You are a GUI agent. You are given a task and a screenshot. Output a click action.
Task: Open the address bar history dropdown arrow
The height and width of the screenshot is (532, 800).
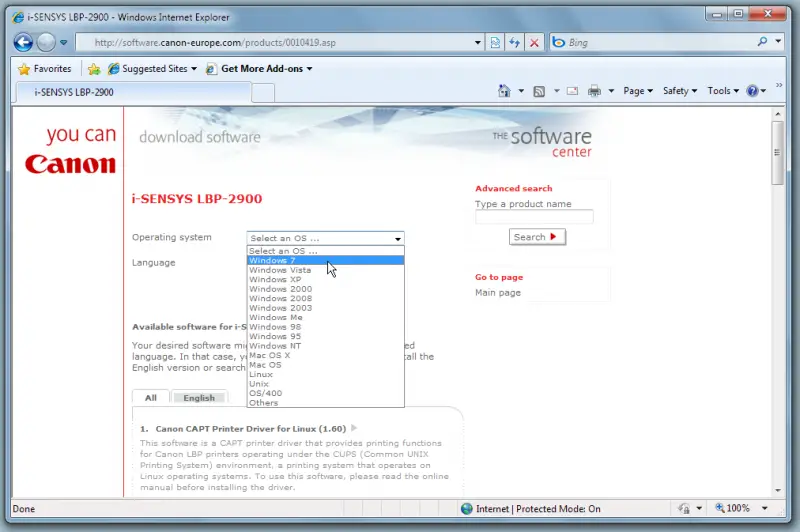click(x=478, y=43)
